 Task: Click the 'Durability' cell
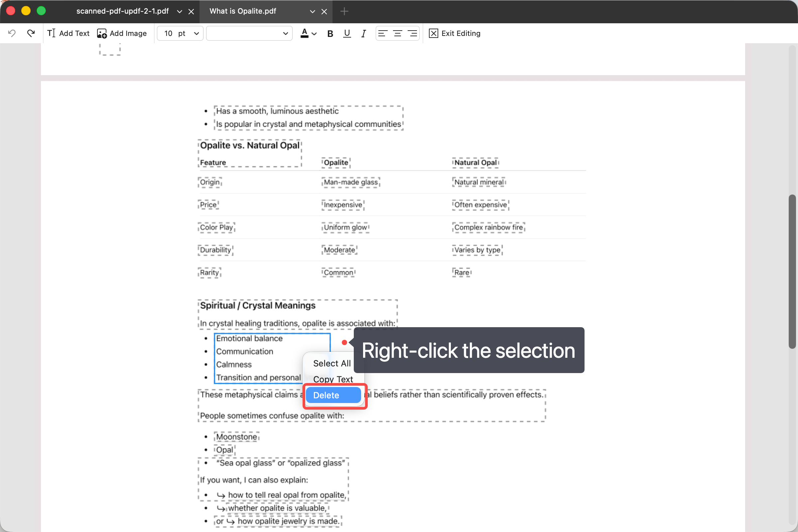tap(215, 250)
